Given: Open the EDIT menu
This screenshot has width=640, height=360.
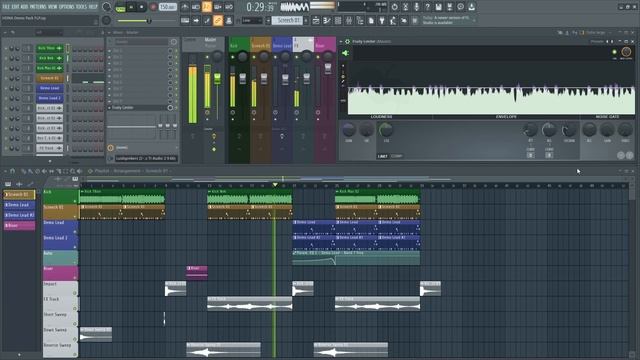Looking at the screenshot, I should tap(15, 7).
